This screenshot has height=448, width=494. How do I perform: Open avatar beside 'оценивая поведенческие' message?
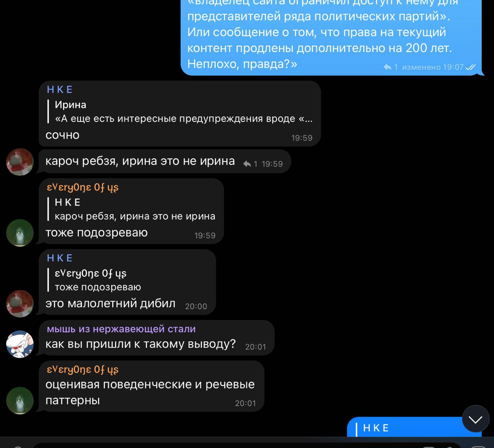pos(20,401)
